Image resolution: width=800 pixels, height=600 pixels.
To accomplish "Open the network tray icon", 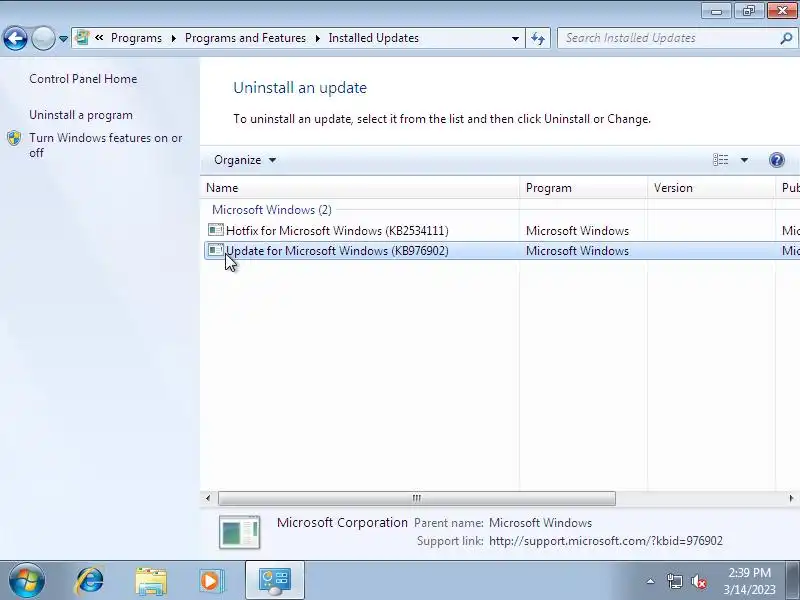I will click(674, 581).
